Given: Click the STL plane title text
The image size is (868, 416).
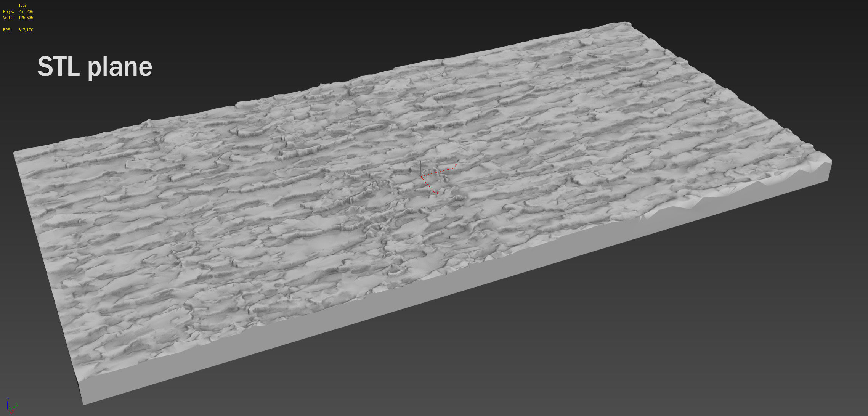Looking at the screenshot, I should 95,67.
